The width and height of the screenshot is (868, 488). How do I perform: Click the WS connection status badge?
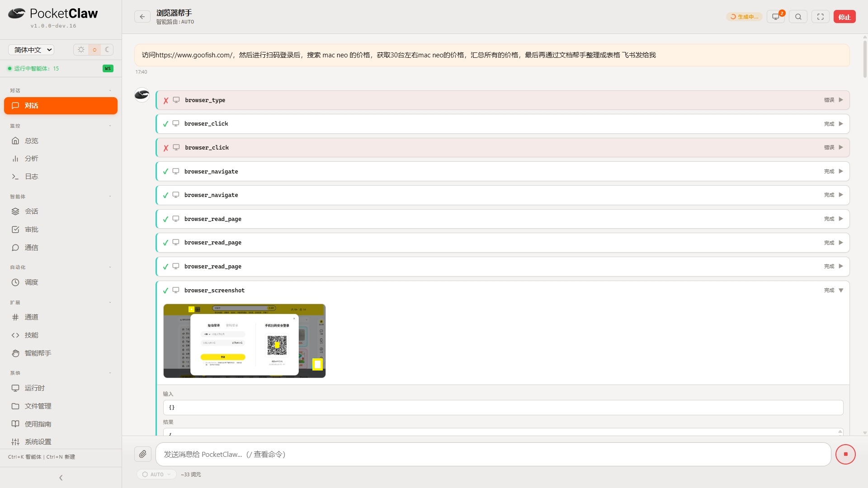tap(108, 69)
